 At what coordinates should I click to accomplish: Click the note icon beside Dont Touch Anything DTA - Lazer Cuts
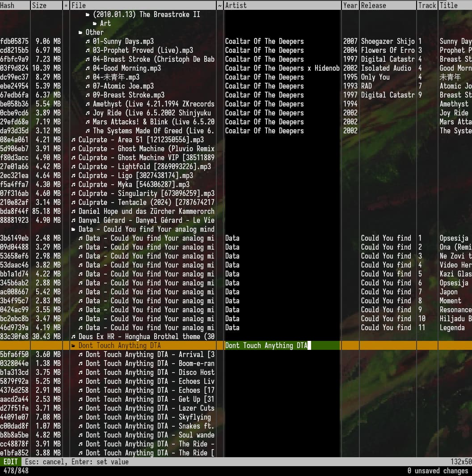pyautogui.click(x=80, y=408)
